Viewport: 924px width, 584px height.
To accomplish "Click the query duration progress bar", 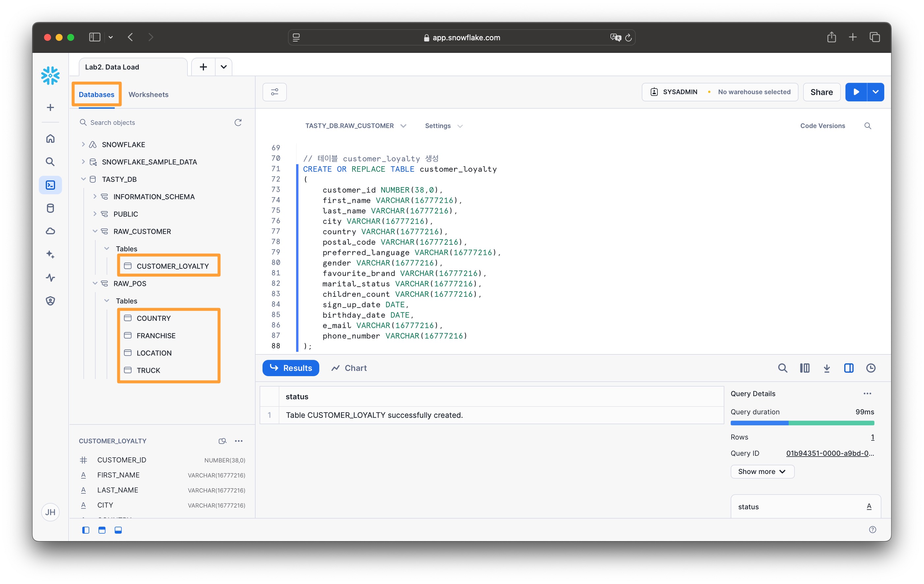I will tap(802, 423).
